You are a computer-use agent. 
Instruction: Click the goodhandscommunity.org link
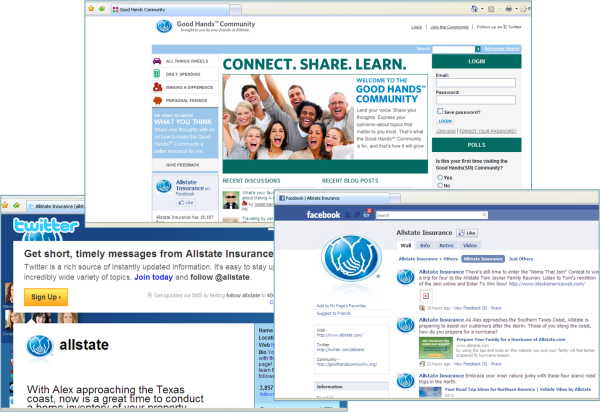(x=347, y=364)
